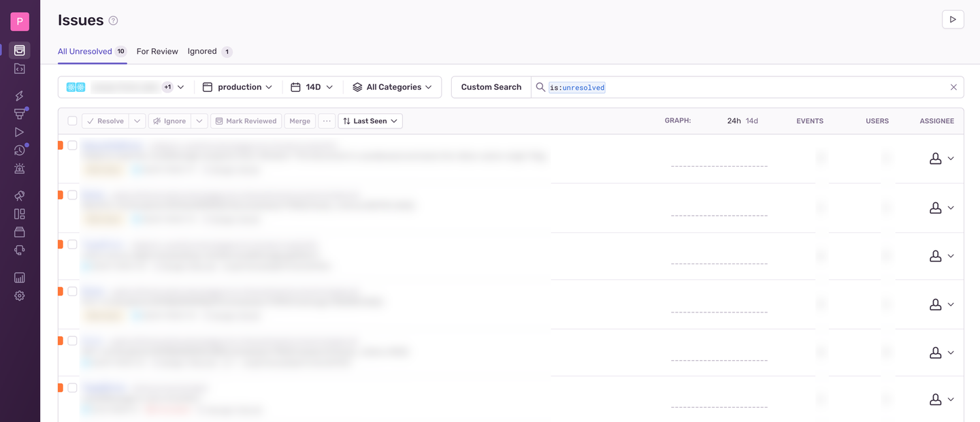The height and width of the screenshot is (422, 980).
Task: Open the Last Seen sort dropdown
Action: click(370, 121)
